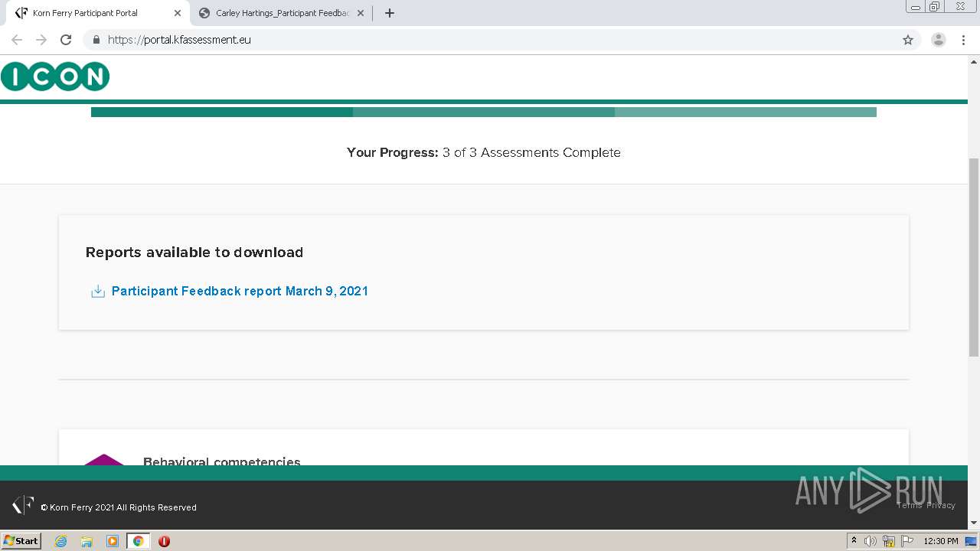Click the Chrome taskbar button

(138, 541)
